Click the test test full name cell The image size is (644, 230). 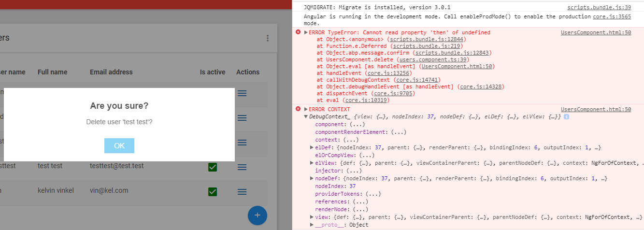coord(50,166)
